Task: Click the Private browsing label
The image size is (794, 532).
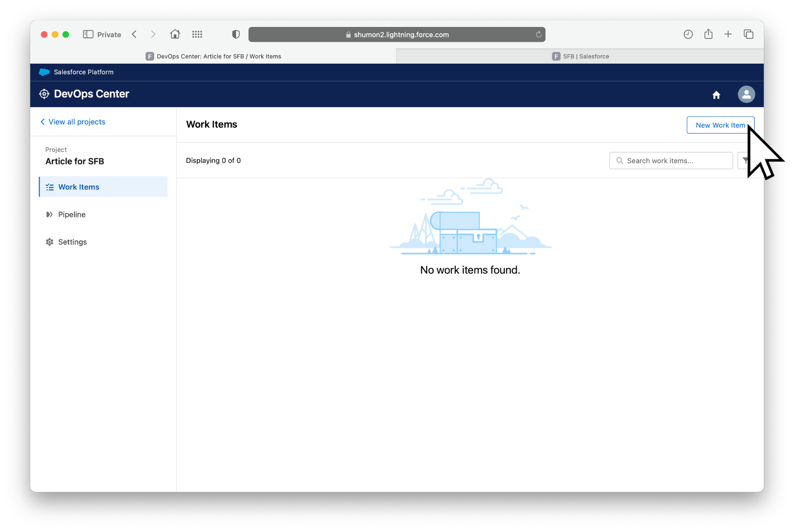Action: [x=109, y=35]
